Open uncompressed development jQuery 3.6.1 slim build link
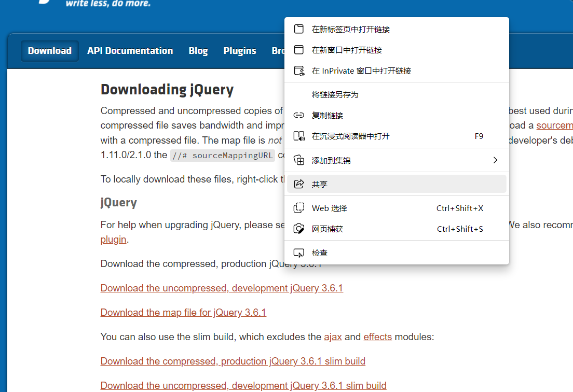This screenshot has height=392, width=573. click(x=243, y=385)
